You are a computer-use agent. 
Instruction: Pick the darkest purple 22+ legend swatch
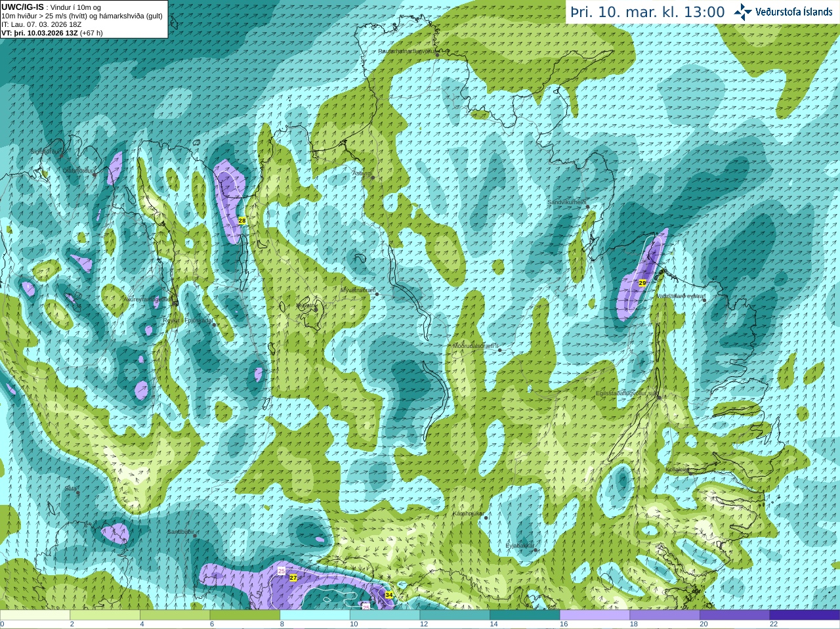tap(805, 615)
